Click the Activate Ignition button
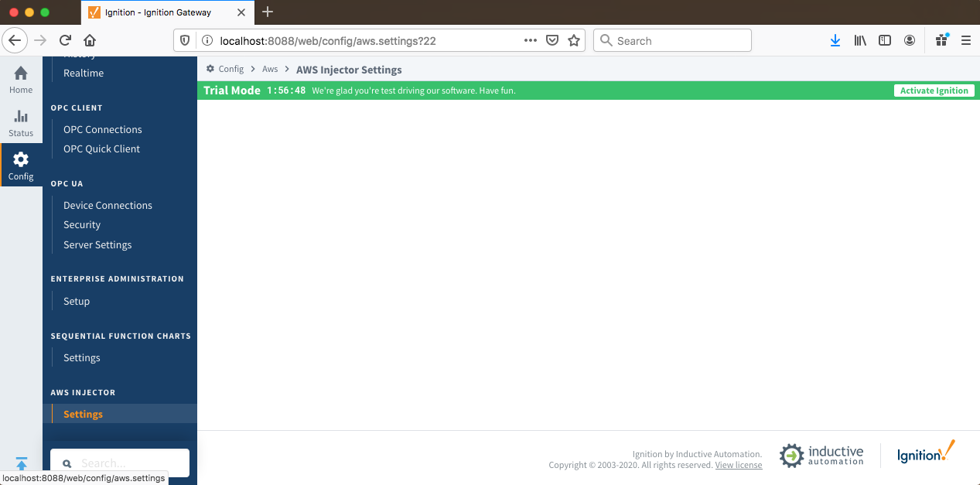Viewport: 980px width, 485px height. [934, 91]
